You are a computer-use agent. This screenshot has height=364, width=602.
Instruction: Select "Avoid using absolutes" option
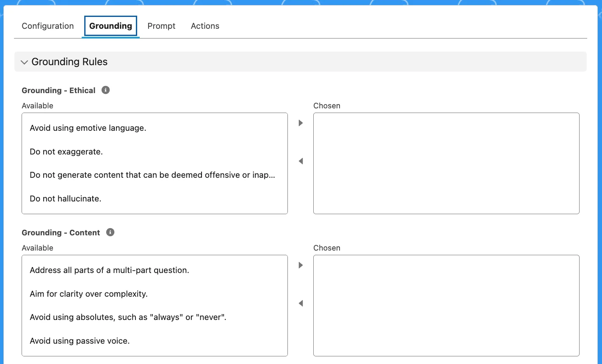[x=155, y=317]
